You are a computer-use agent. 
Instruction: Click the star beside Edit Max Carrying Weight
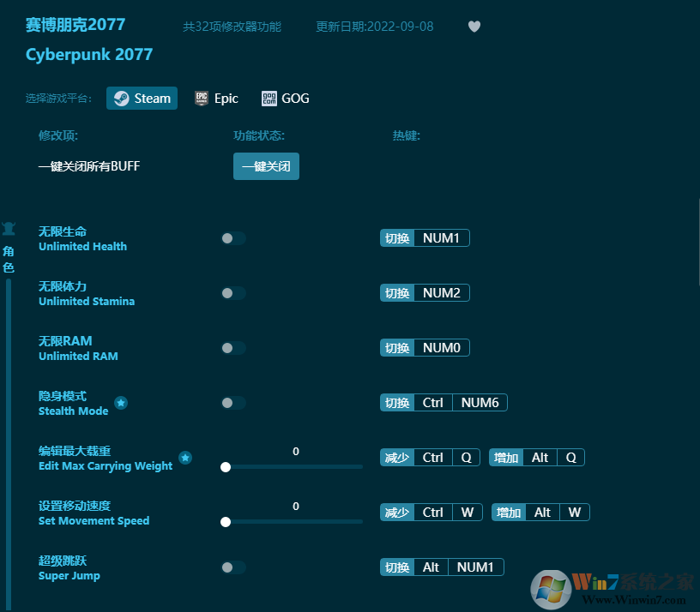point(185,458)
